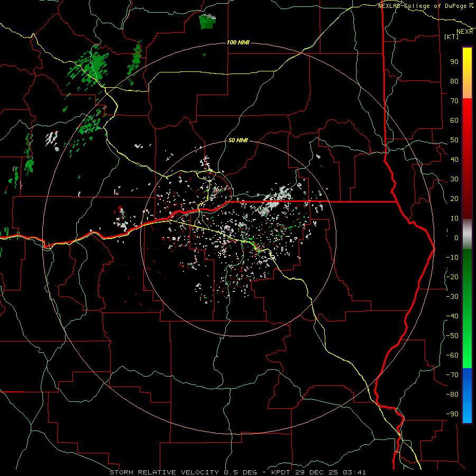Screen dimensions: 476x476
Task: Select the -50 value on velocity scale
Action: click(452, 336)
